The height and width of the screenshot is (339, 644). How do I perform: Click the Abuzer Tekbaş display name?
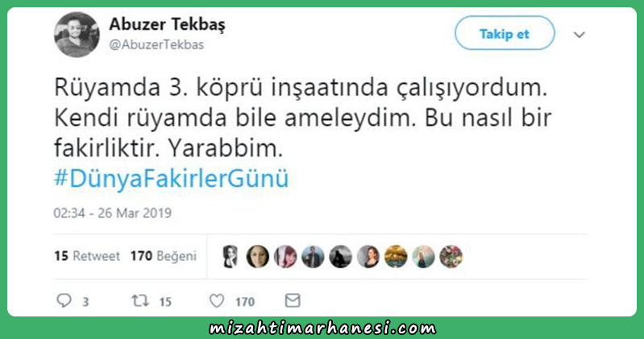tap(167, 24)
